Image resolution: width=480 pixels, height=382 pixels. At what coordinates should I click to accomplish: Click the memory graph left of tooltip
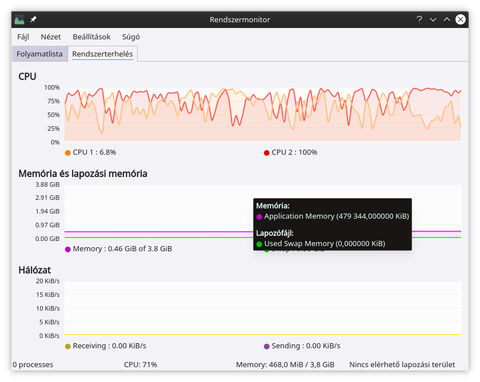point(159,211)
